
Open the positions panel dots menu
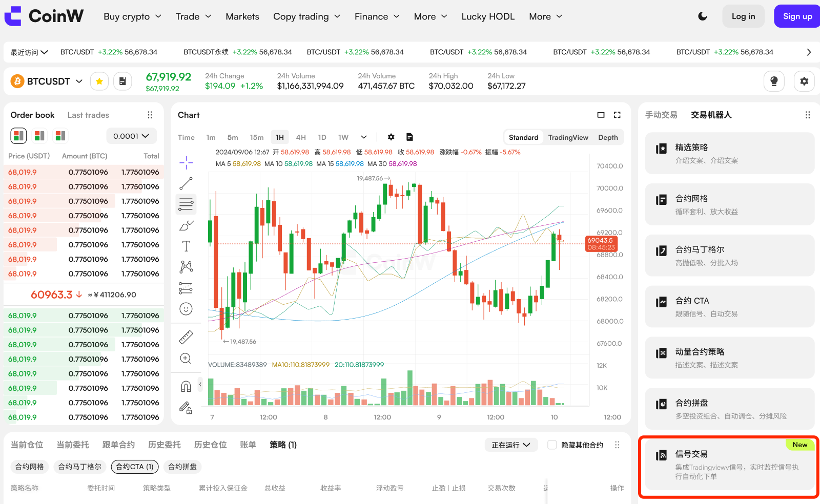(617, 445)
